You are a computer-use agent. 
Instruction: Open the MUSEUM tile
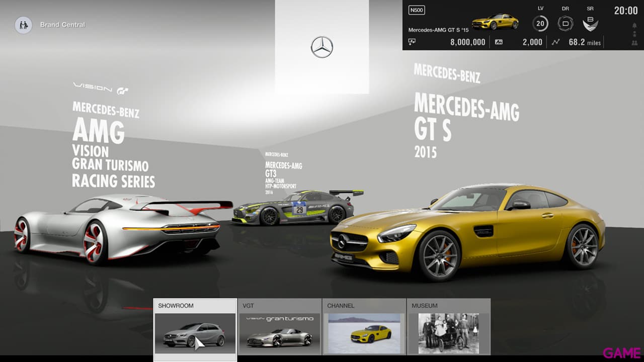pos(448,327)
